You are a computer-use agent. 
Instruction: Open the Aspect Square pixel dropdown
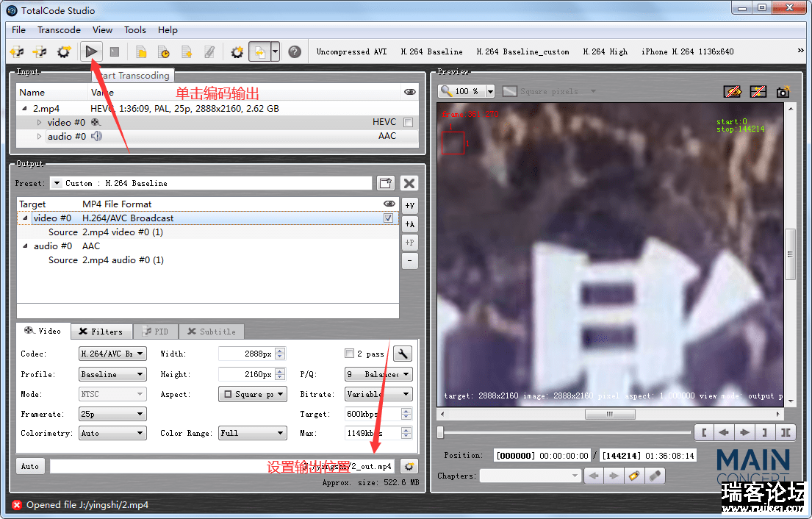pos(253,394)
